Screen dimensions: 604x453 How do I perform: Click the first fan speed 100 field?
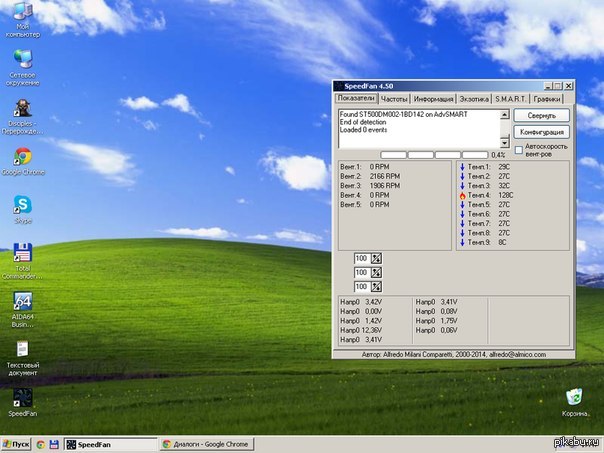(362, 258)
